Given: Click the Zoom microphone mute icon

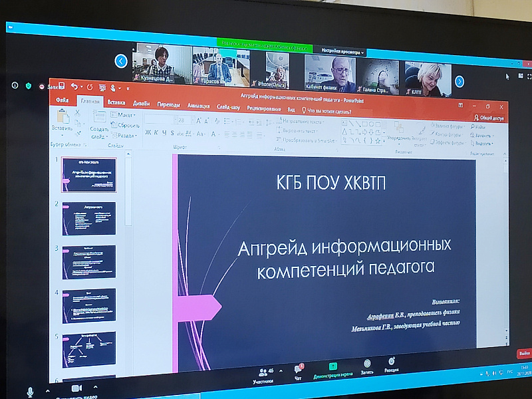Looking at the screenshot, I should (x=30, y=392).
